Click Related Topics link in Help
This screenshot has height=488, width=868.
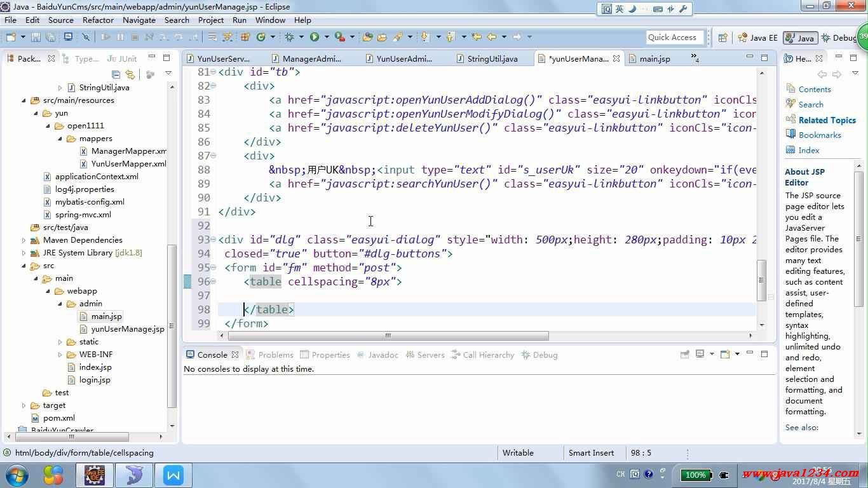pyautogui.click(x=827, y=120)
